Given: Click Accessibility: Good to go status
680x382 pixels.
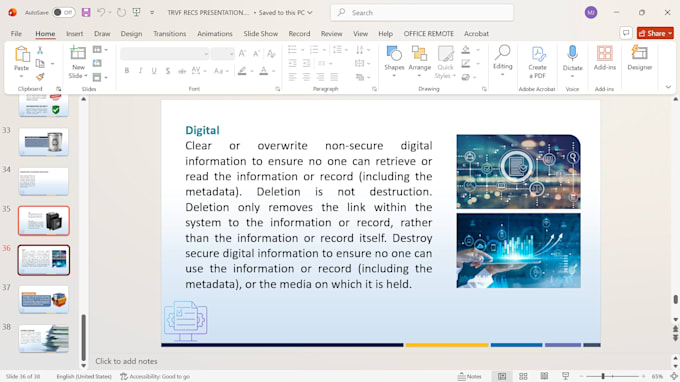Looking at the screenshot, I should [155, 376].
